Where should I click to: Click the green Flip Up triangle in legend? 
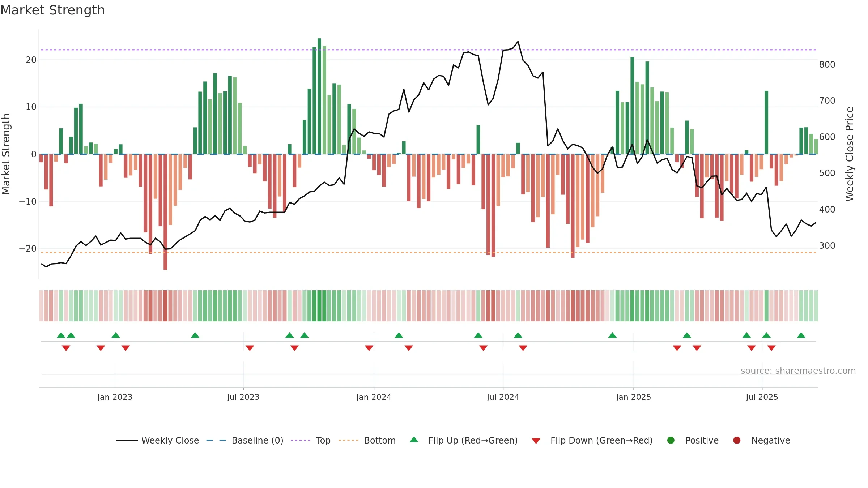pyautogui.click(x=414, y=440)
